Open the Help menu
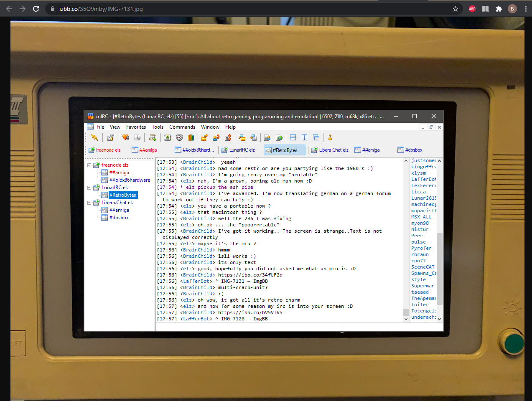Viewport: 532px width, 401px height. [x=230, y=127]
